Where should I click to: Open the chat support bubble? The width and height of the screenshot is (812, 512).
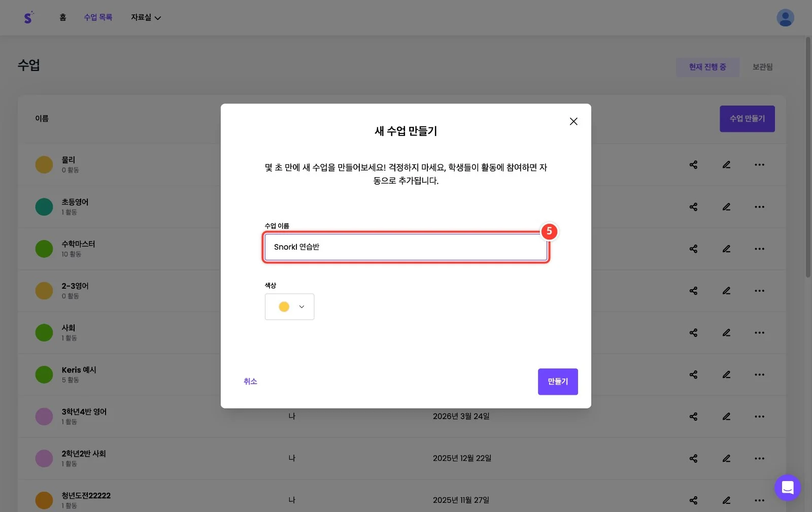pos(787,488)
